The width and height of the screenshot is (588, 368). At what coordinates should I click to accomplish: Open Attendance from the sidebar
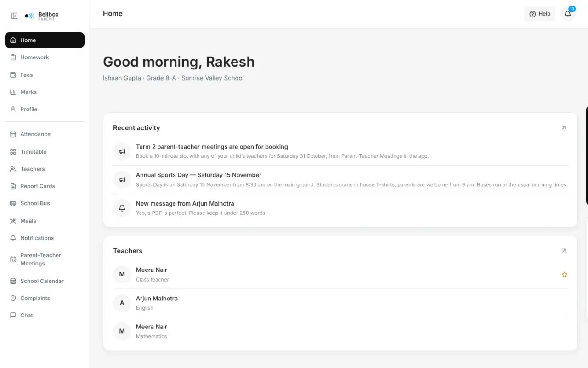(x=45, y=134)
